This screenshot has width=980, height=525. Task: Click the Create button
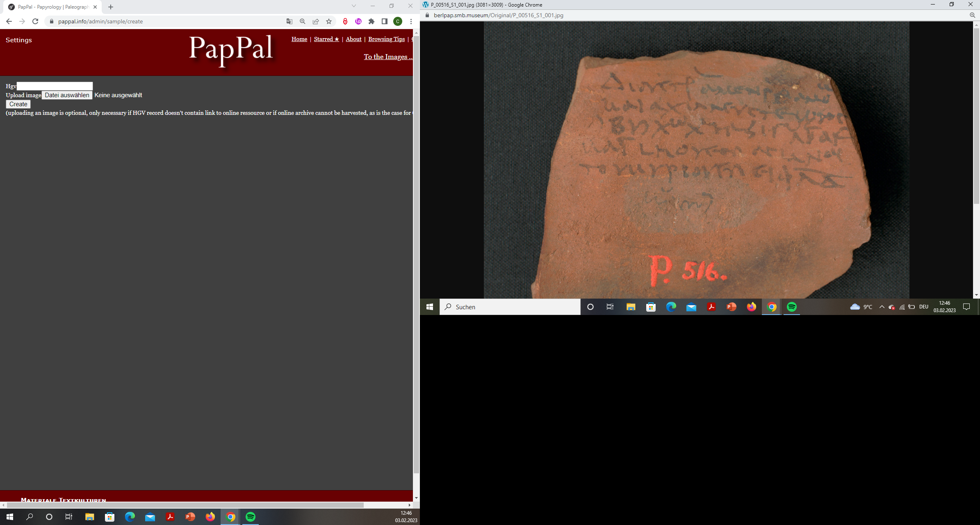click(x=18, y=104)
